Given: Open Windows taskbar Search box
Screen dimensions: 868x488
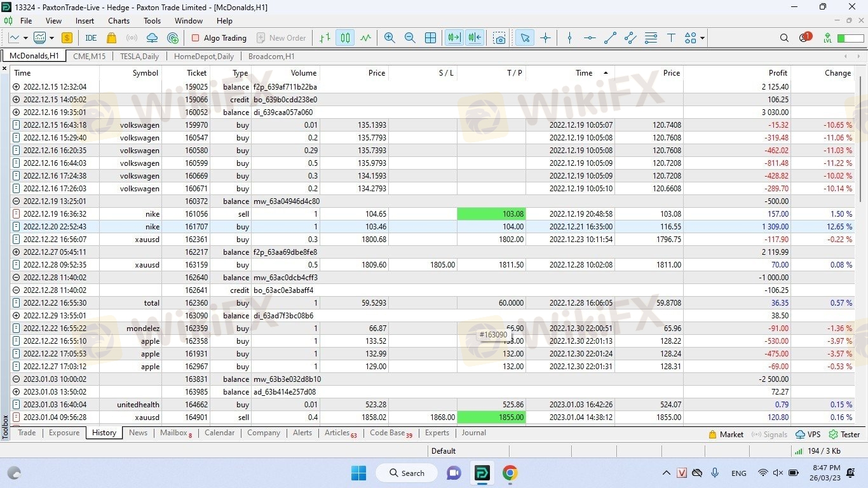Looking at the screenshot, I should point(406,473).
